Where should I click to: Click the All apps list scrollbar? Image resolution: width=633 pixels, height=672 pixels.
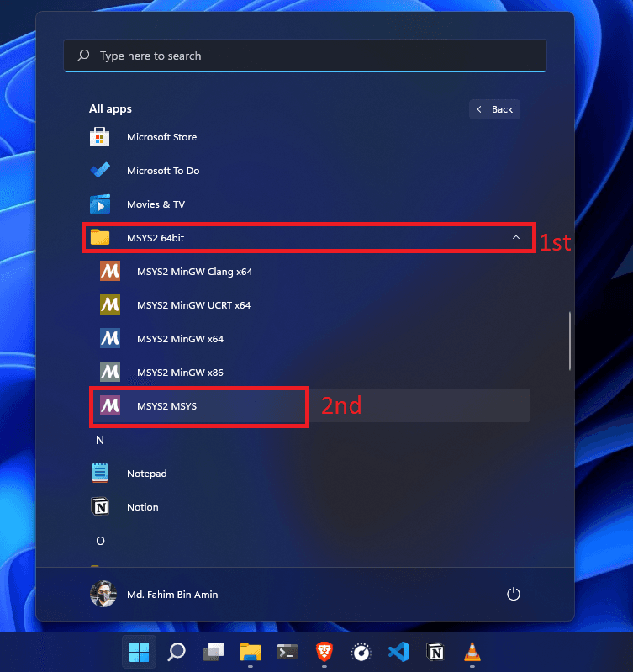[570, 341]
